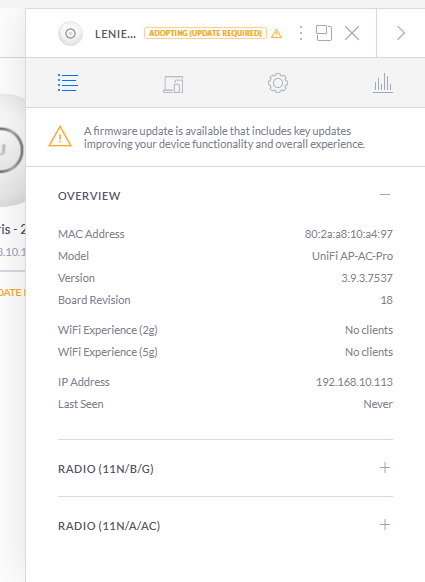
Task: Click the firmware update available message
Action: click(x=224, y=137)
